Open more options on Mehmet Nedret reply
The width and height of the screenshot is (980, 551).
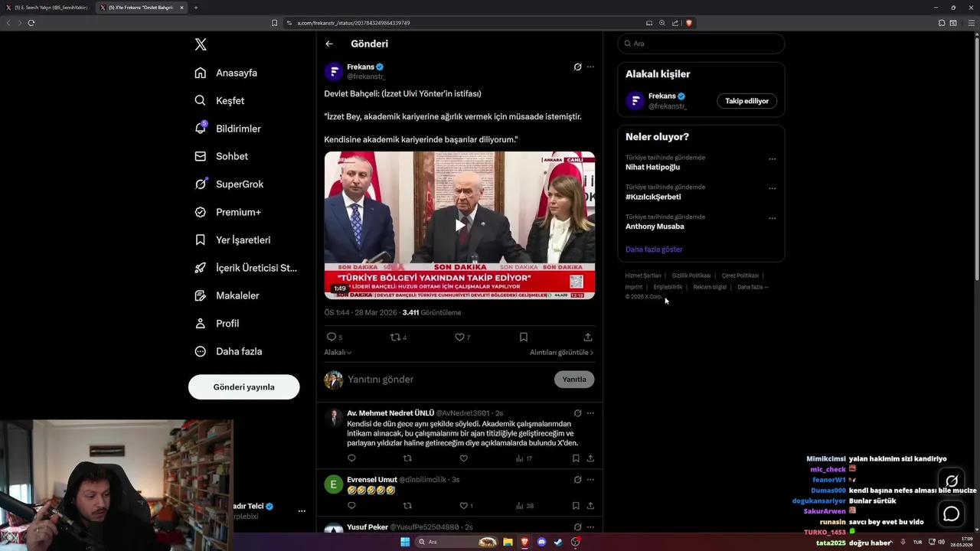pos(590,413)
